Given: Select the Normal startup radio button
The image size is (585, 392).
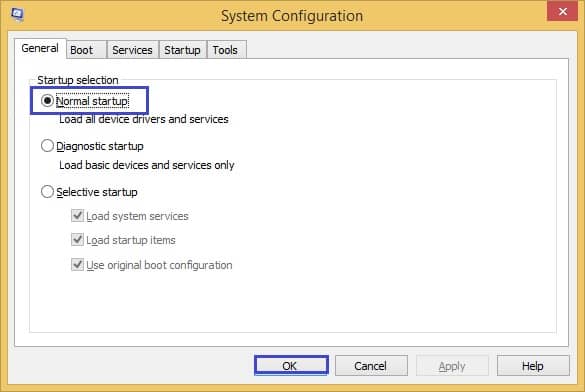Looking at the screenshot, I should point(47,101).
